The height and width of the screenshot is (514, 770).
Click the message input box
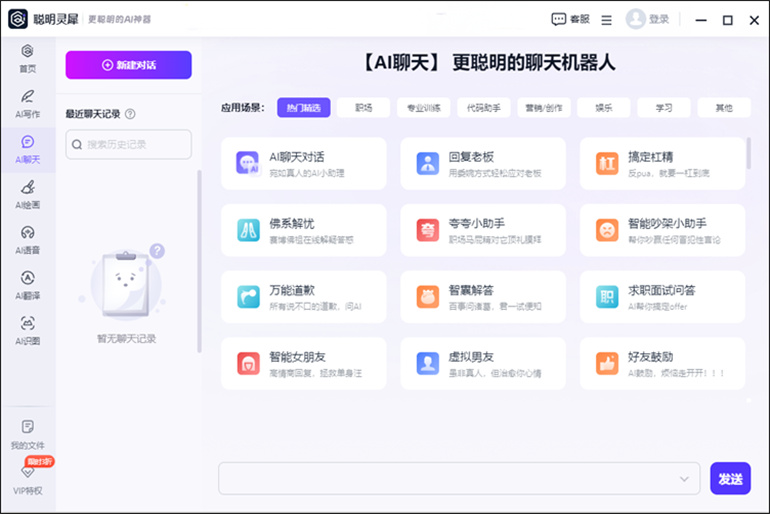(x=459, y=479)
